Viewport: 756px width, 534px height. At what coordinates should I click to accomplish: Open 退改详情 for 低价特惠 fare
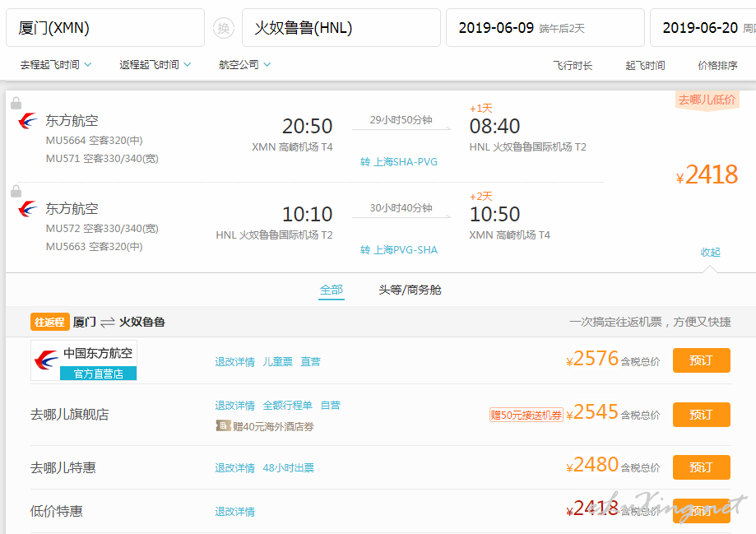pos(234,511)
